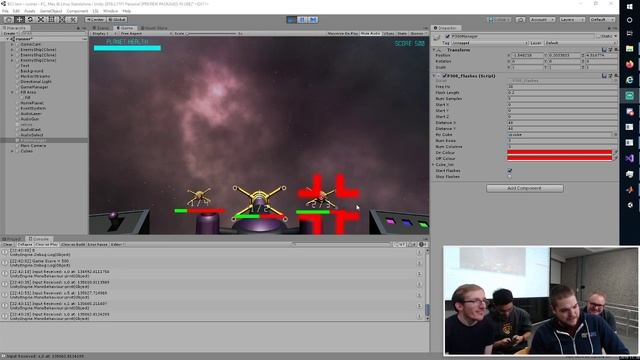Open the Assets menu

pyautogui.click(x=30, y=11)
